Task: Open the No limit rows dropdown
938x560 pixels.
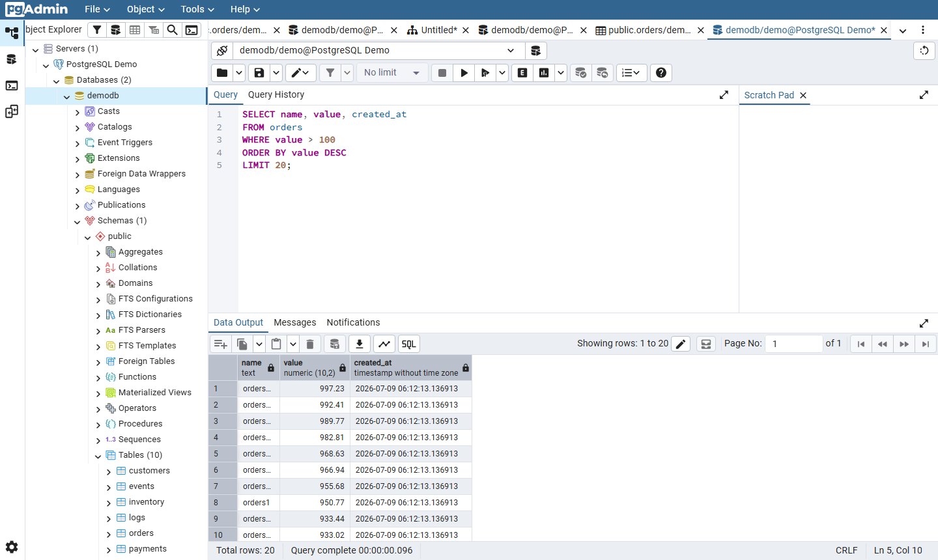Action: tap(392, 73)
